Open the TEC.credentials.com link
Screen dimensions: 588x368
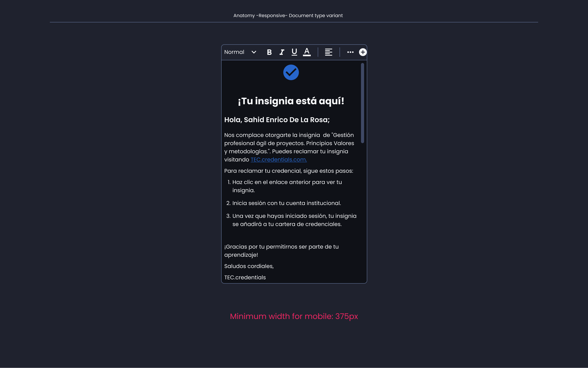pyautogui.click(x=279, y=160)
